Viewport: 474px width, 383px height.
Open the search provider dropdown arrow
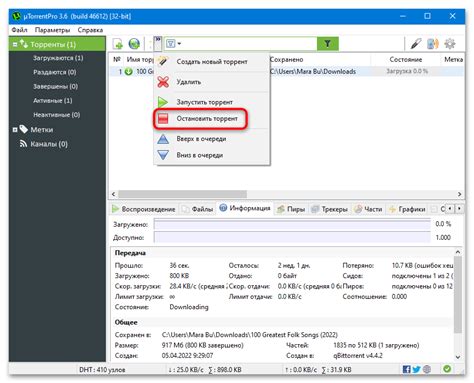click(x=179, y=44)
